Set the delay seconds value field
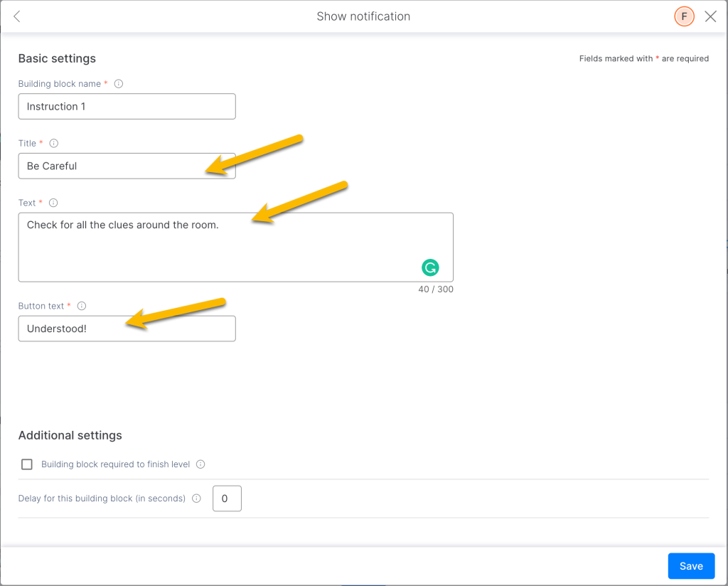The height and width of the screenshot is (586, 728). point(227,499)
